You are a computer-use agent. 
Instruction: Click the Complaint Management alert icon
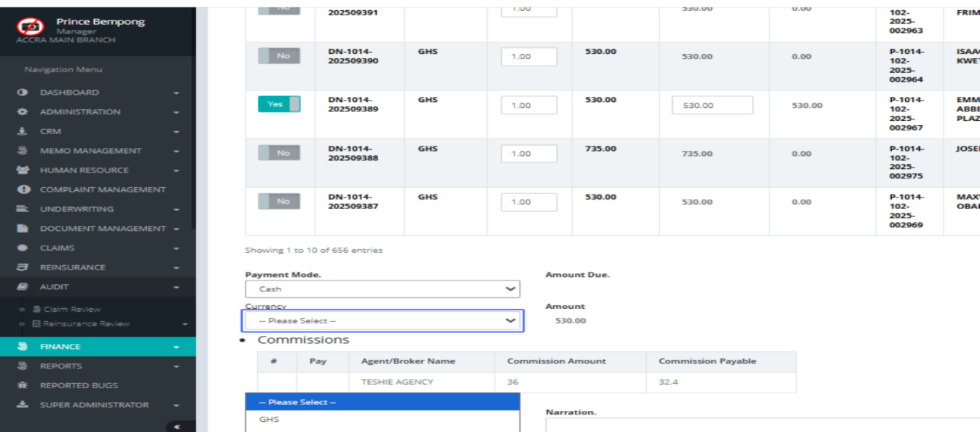click(x=23, y=189)
